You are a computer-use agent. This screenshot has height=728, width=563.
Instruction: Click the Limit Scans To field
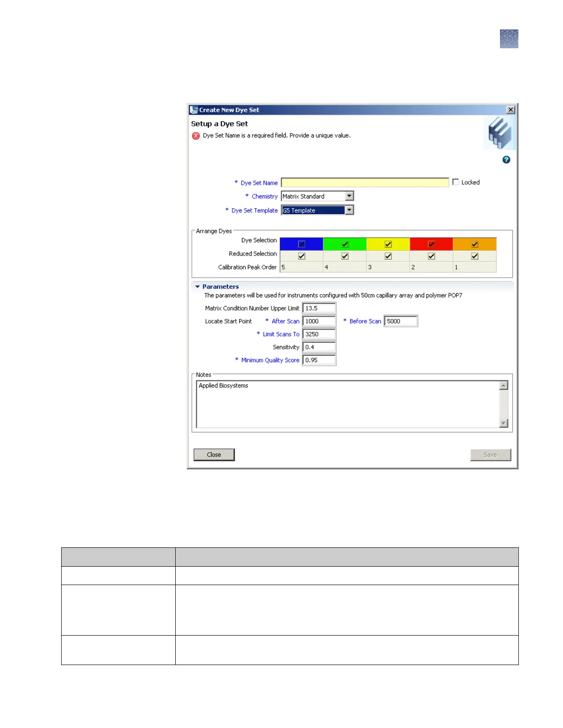[x=319, y=334]
